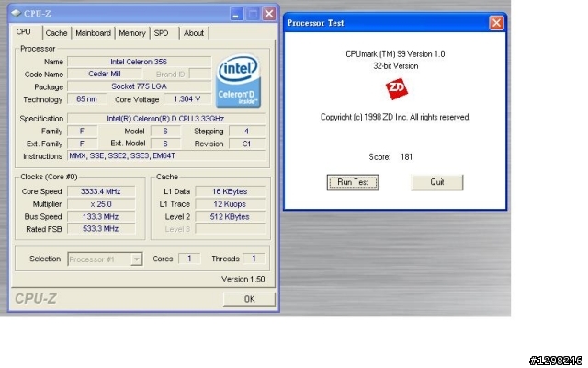The image size is (588, 368).
Task: Click the empty Level 3 cache field
Action: (x=230, y=229)
